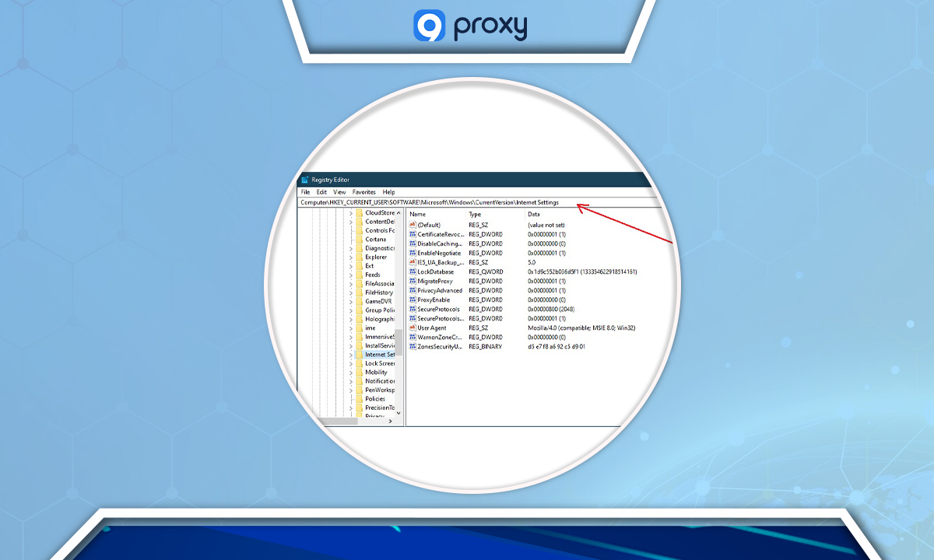The image size is (934, 560).
Task: Open the Favorites menu
Action: [363, 192]
